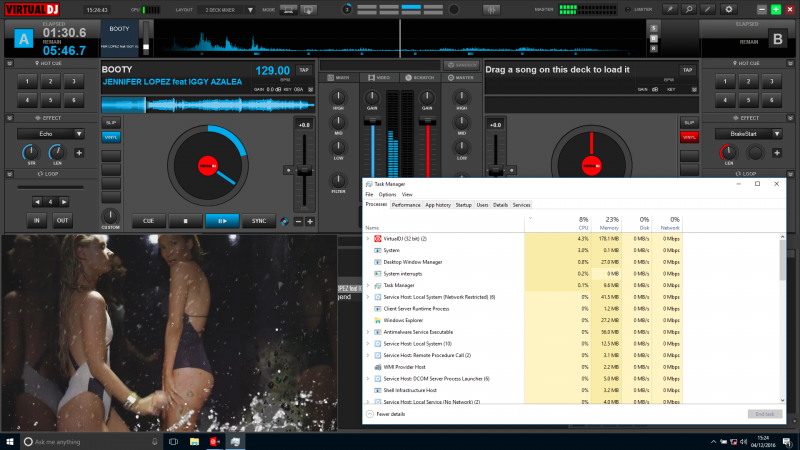This screenshot has width=800, height=450.
Task: Toggle play/pause on deck A
Action: (x=222, y=221)
